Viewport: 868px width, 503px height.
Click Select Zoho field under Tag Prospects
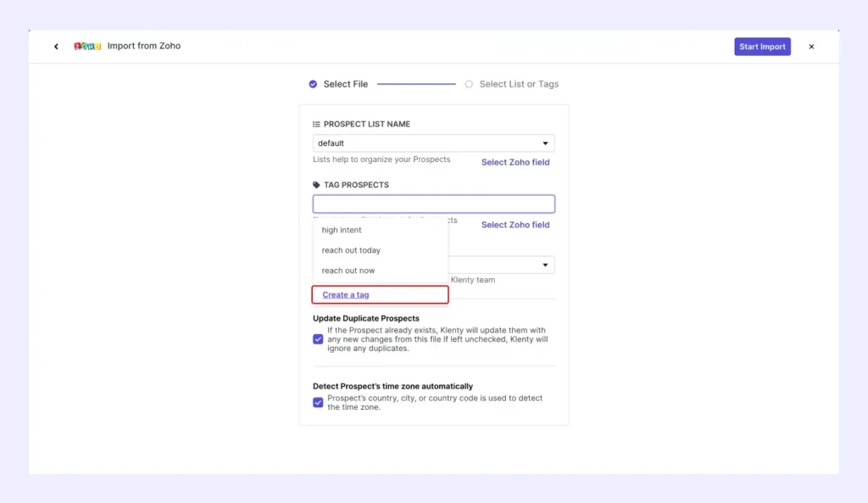pos(515,225)
